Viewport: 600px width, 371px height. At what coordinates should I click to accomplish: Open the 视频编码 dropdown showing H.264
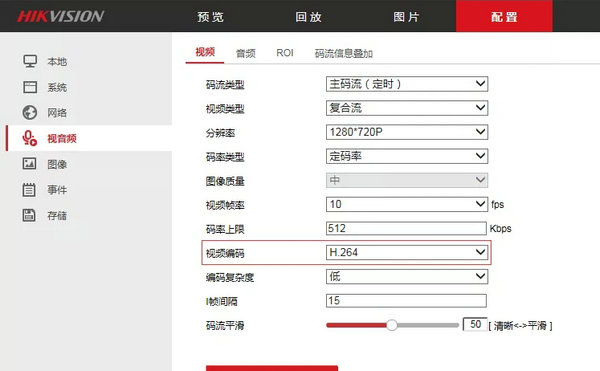click(x=407, y=252)
